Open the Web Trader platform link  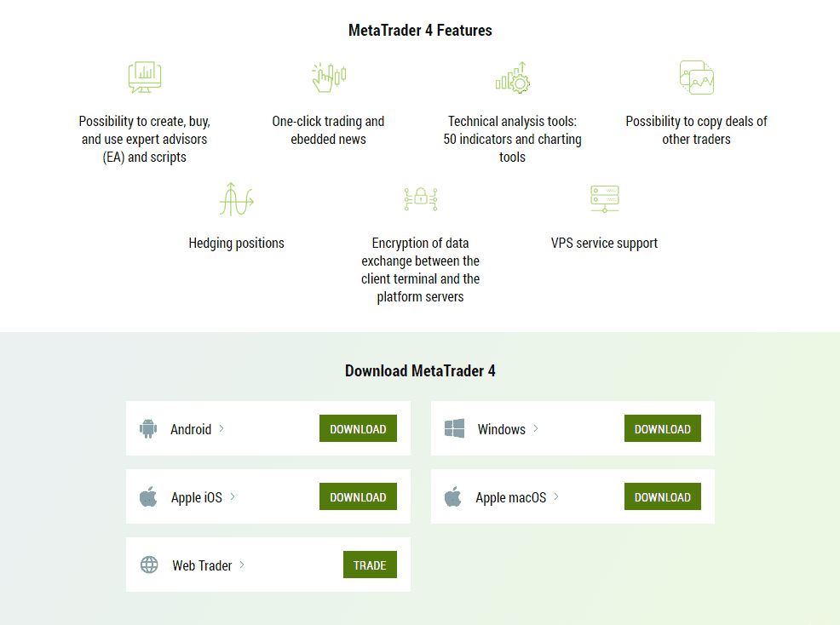(x=202, y=565)
